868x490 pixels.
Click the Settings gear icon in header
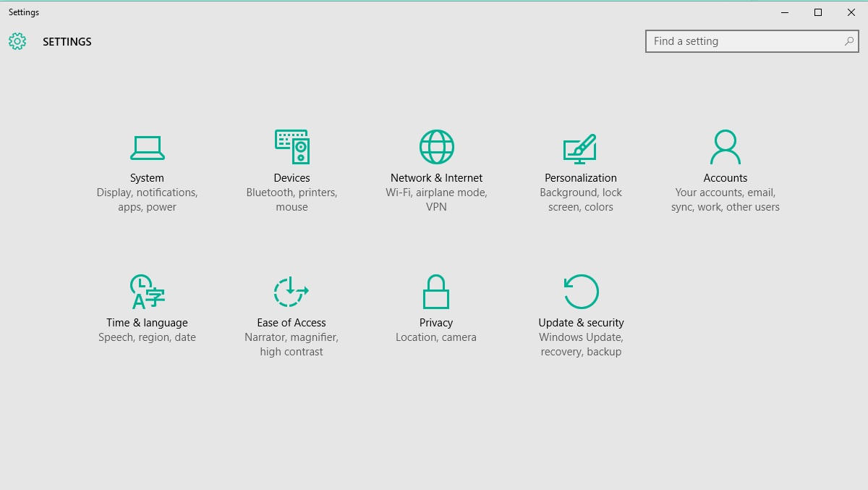(x=17, y=41)
